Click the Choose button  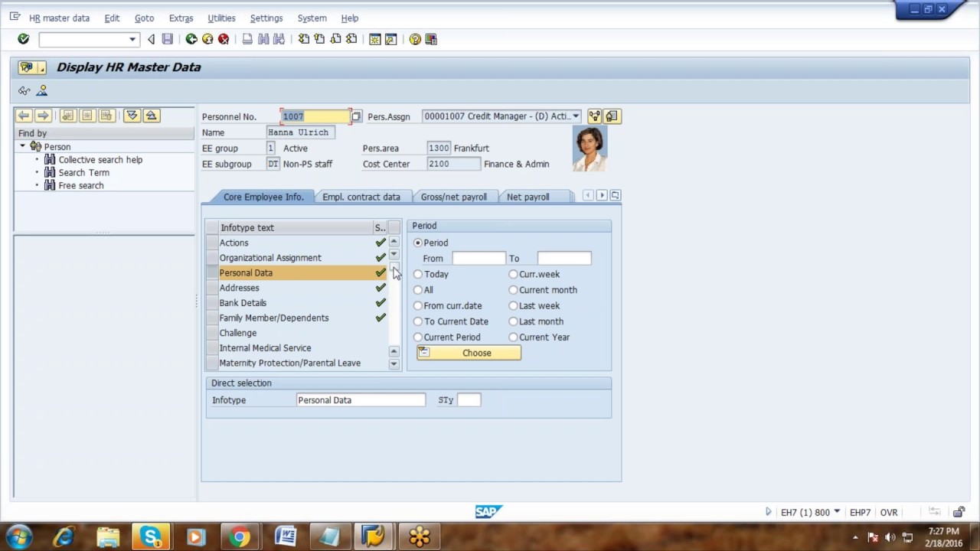pos(469,353)
